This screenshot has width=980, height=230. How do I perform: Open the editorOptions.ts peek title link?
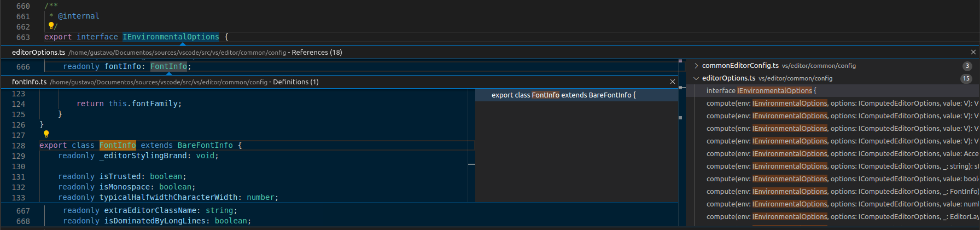pyautogui.click(x=38, y=53)
